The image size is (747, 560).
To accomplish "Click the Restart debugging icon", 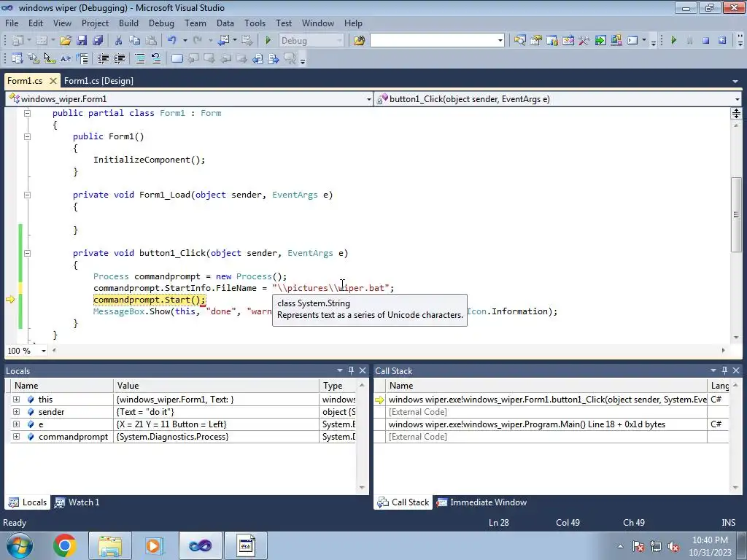I will point(722,41).
